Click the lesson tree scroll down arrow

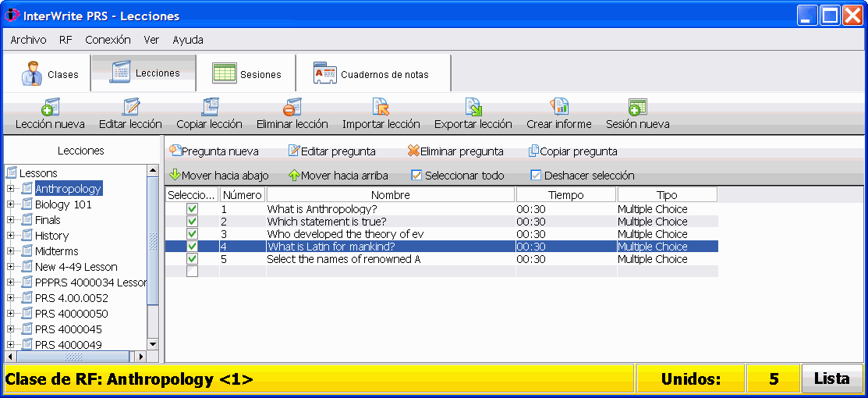coord(154,344)
